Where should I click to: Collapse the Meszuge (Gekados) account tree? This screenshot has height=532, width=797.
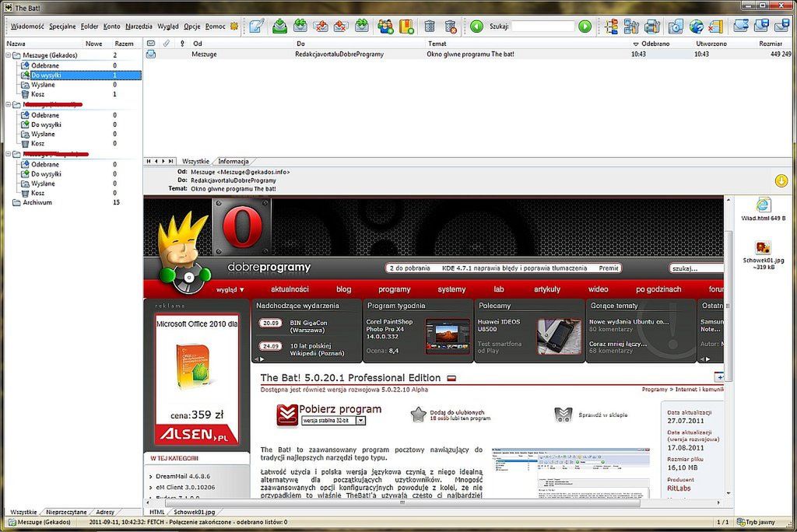(8, 55)
